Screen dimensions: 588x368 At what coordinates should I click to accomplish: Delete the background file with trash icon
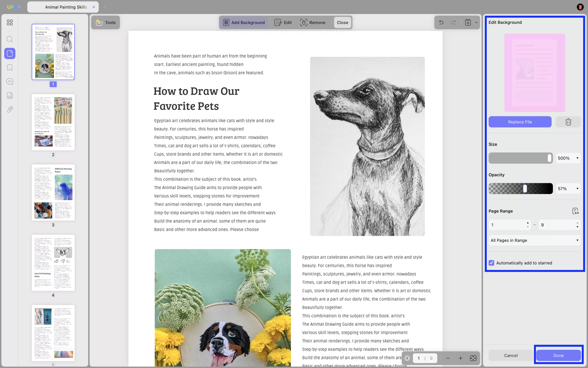coord(568,122)
